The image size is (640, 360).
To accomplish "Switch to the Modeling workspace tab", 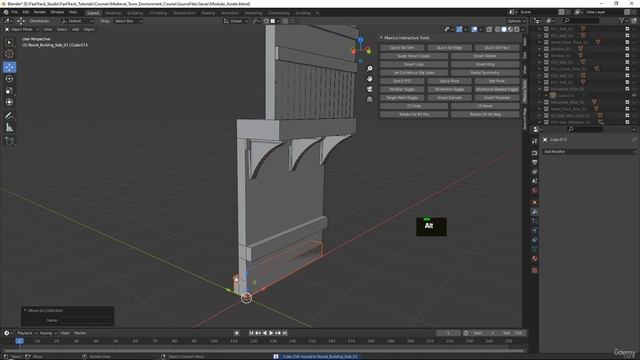I will click(113, 13).
